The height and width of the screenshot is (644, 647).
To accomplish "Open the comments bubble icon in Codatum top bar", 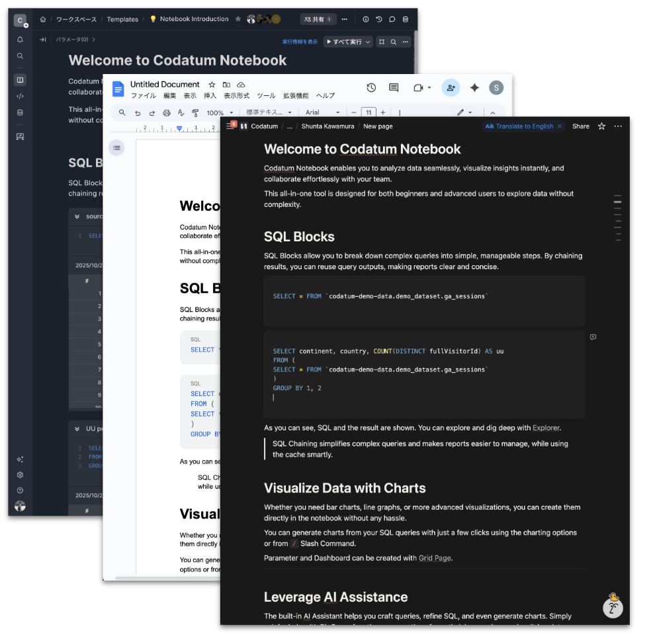I will tap(392, 19).
